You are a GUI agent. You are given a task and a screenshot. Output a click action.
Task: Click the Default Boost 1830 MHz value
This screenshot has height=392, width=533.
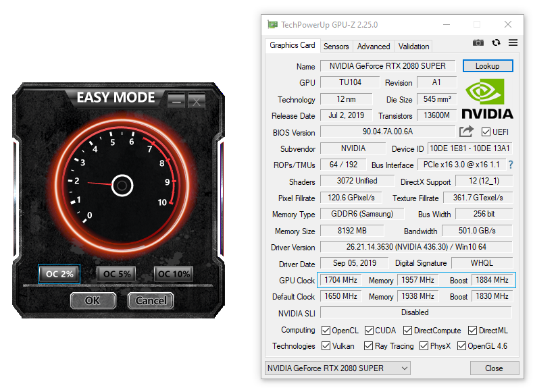click(492, 296)
